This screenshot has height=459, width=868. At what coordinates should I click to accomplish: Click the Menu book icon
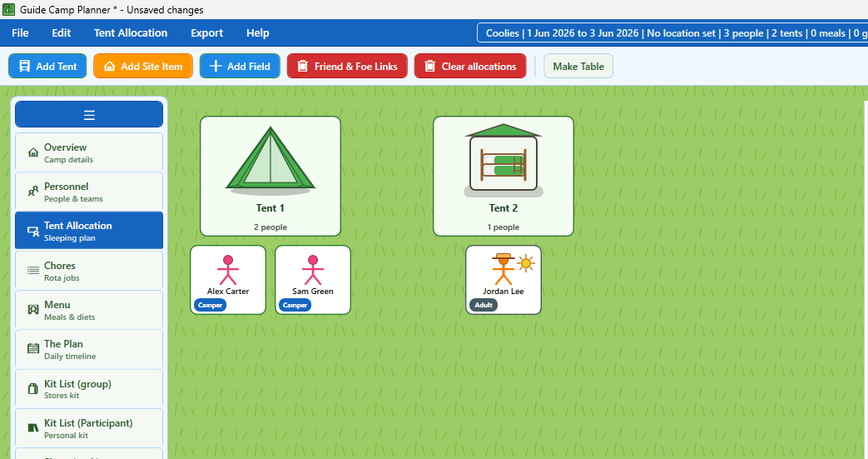(x=33, y=309)
